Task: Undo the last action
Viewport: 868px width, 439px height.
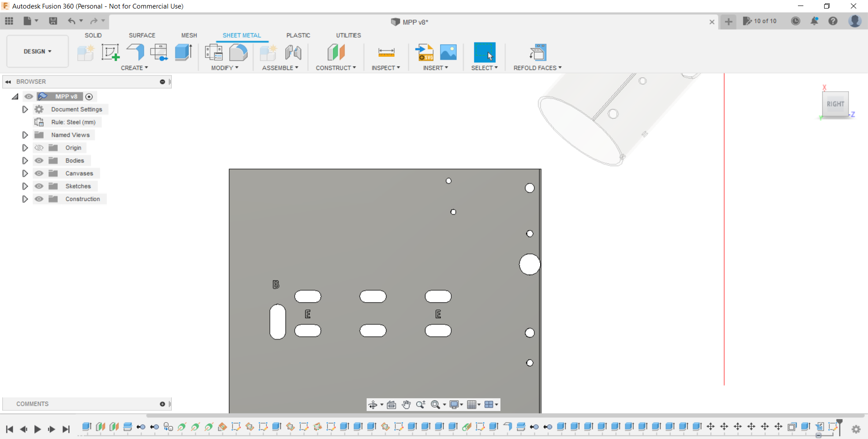Action: (x=71, y=21)
